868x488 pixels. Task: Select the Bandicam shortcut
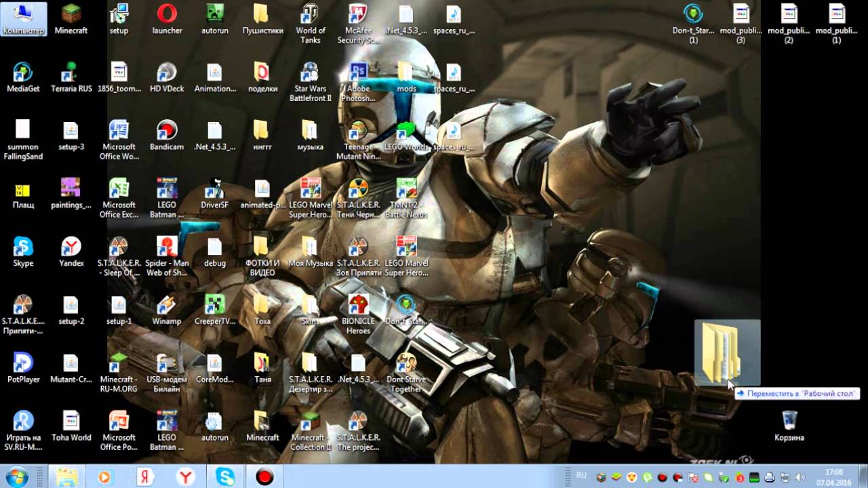point(167,136)
